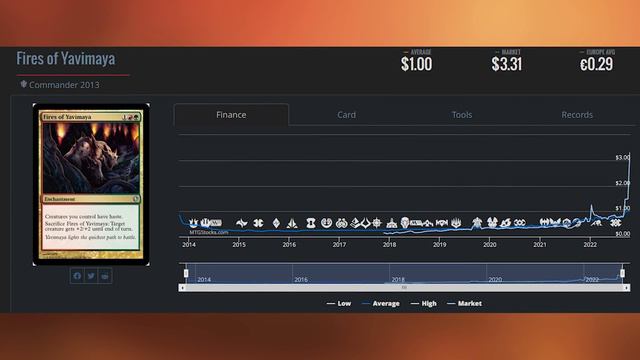Screen dimensions: 640x360
Task: Click the 2022 label on chart axis
Action: [x=590, y=244]
